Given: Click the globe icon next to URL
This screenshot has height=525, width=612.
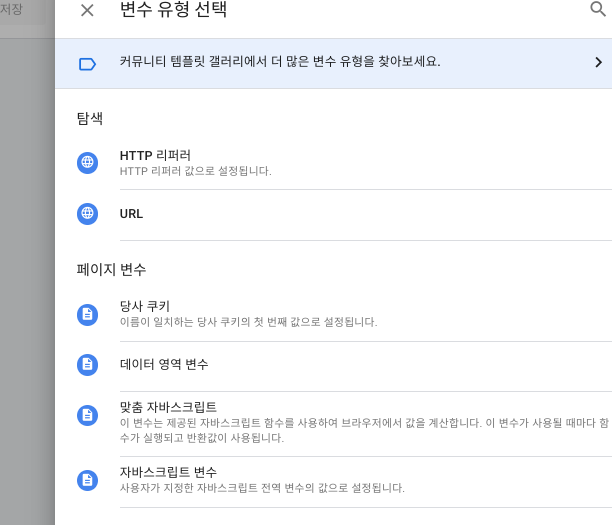Looking at the screenshot, I should pos(87,214).
